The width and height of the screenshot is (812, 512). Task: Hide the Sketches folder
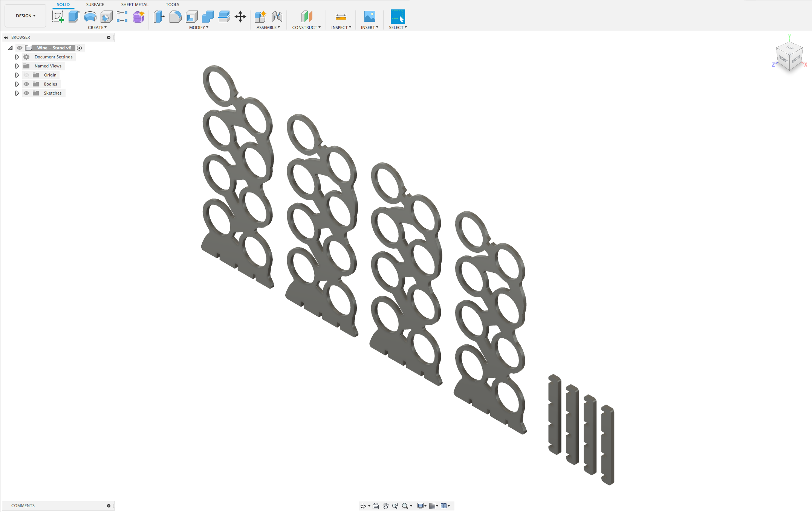tap(26, 93)
